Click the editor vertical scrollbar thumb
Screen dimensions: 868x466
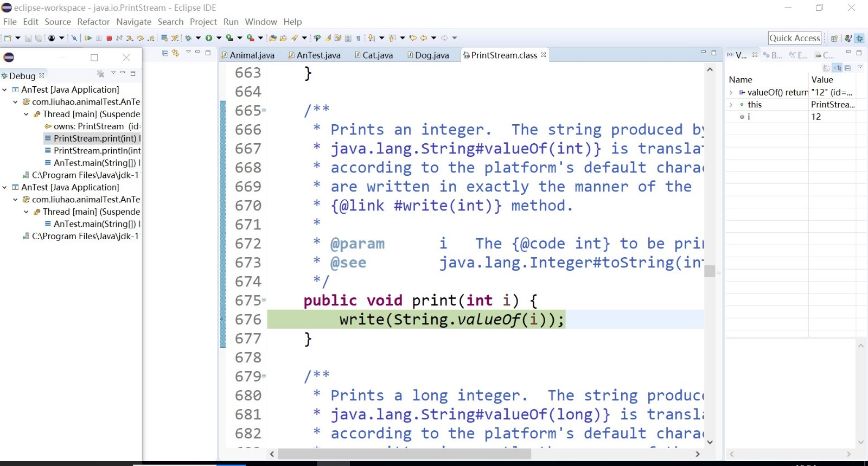[710, 271]
